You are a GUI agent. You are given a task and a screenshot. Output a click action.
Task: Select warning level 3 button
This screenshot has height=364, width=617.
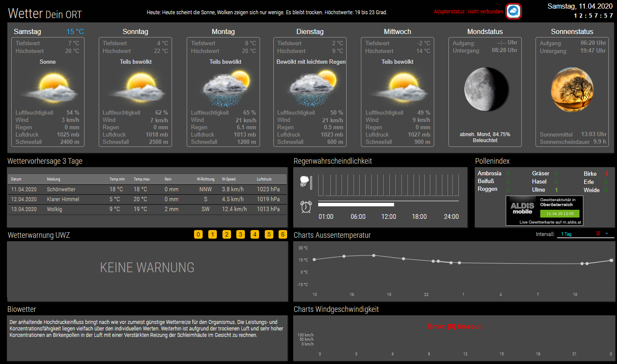click(241, 234)
